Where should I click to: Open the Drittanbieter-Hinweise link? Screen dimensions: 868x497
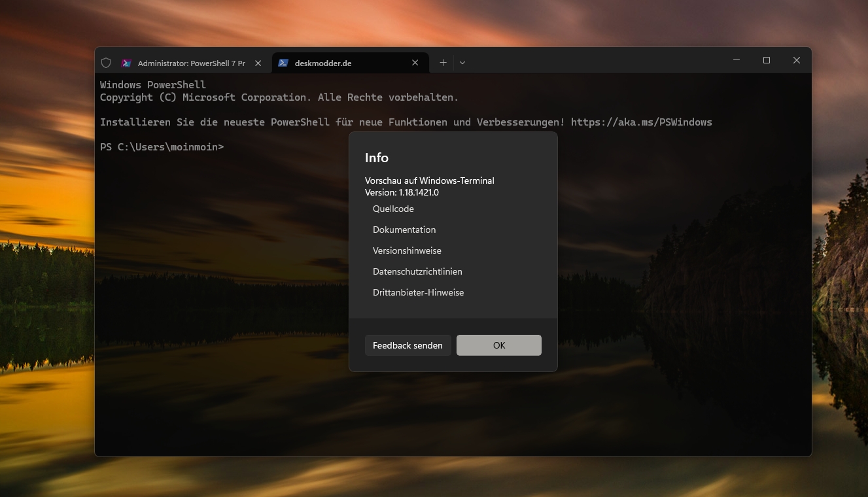coord(418,292)
